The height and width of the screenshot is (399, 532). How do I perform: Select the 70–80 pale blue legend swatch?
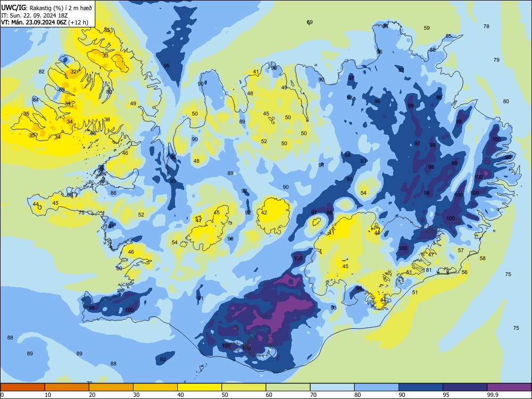point(332,387)
